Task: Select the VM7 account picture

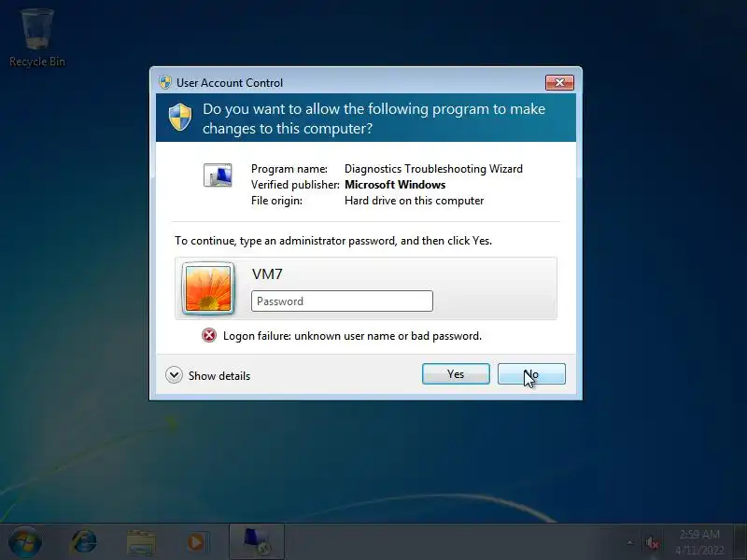Action: click(208, 288)
